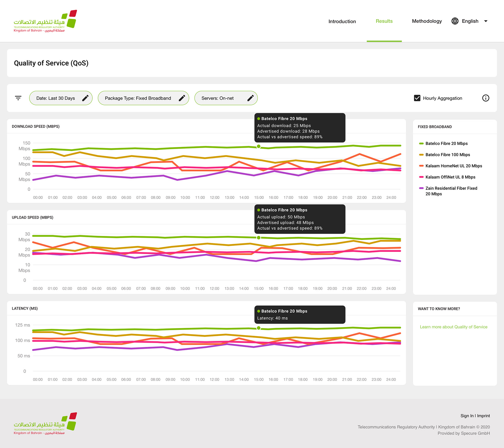This screenshot has height=448, width=504.
Task: Go to the Introduction tab
Action: tap(342, 22)
